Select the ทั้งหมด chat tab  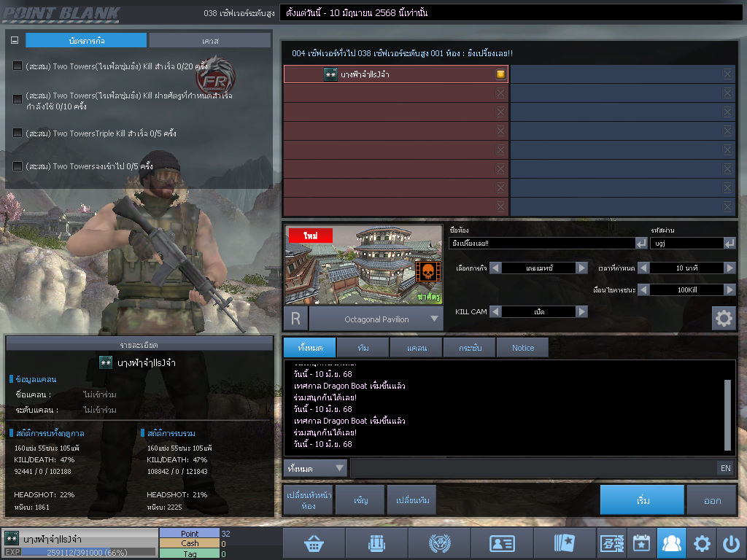(x=310, y=348)
